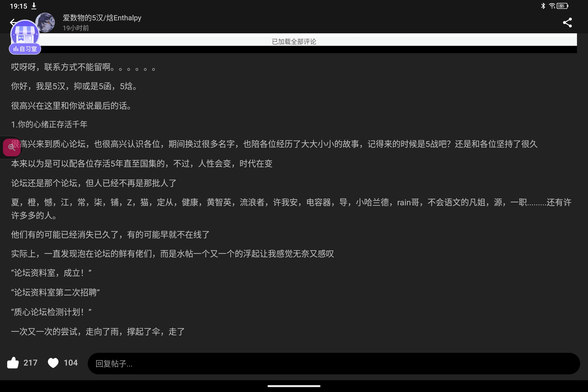Viewport: 588px width, 392px height.
Task: Tap line 本来以为是可以配各位存活5年
Action: (142, 163)
